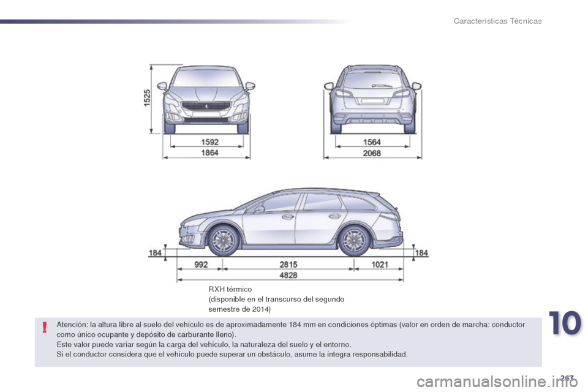Click the rear overhang value 1021
The height and width of the screenshot is (392, 588).
click(x=380, y=265)
